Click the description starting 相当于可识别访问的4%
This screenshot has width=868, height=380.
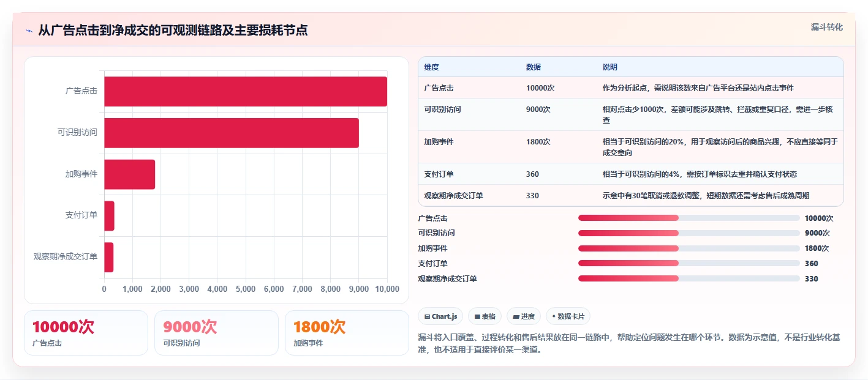pos(700,174)
